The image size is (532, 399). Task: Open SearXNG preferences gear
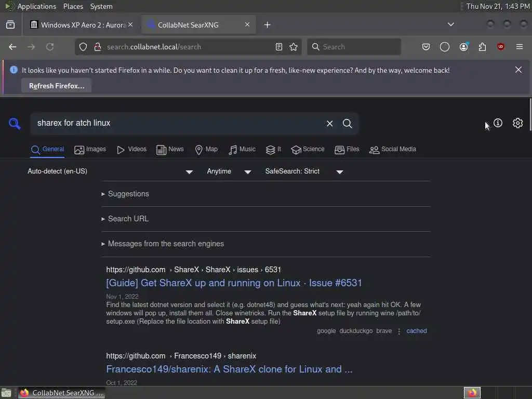click(x=517, y=123)
